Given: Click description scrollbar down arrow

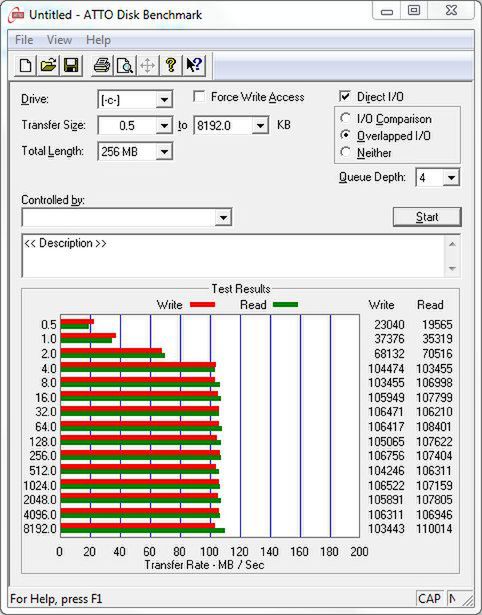Looking at the screenshot, I should 452,269.
